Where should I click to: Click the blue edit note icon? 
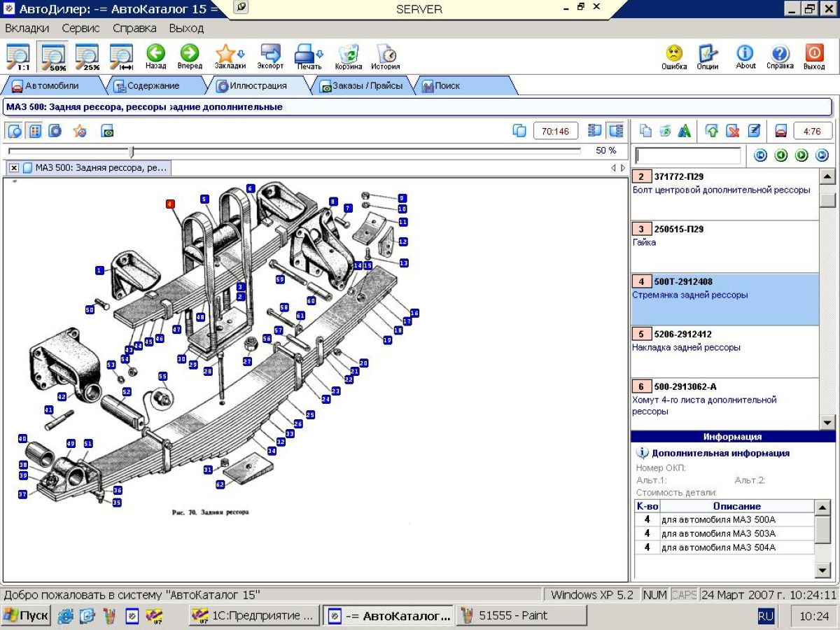coord(754,131)
